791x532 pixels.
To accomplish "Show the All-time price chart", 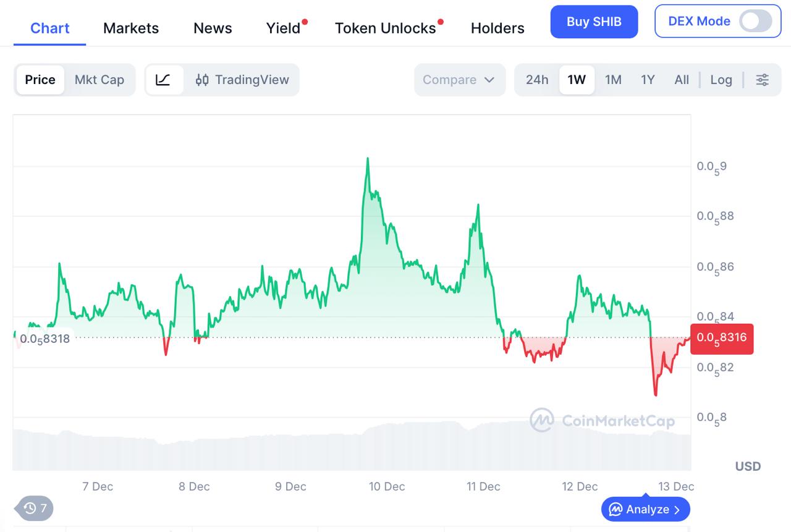I will tap(681, 80).
